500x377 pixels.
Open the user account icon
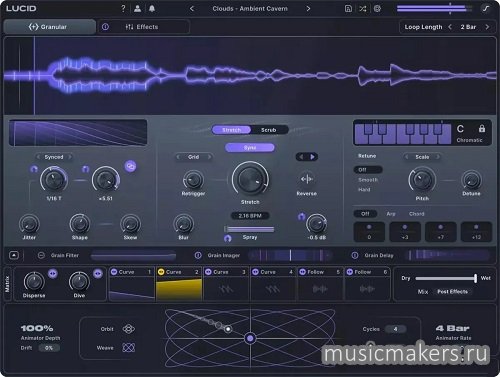click(137, 8)
